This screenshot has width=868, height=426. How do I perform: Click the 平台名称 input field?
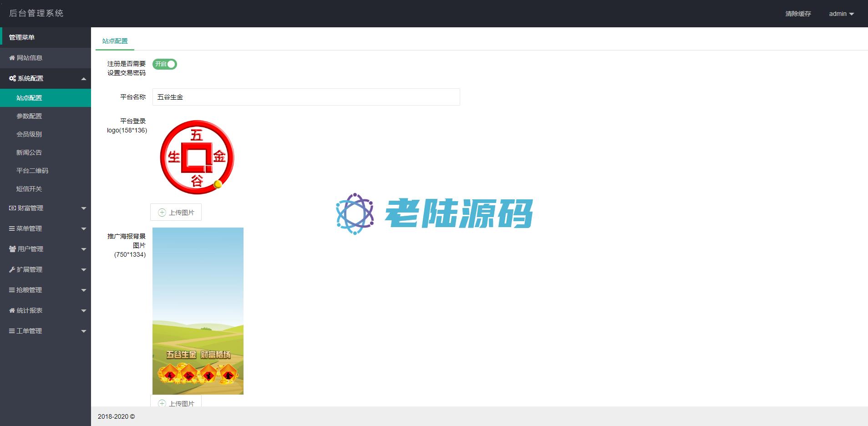click(x=306, y=97)
